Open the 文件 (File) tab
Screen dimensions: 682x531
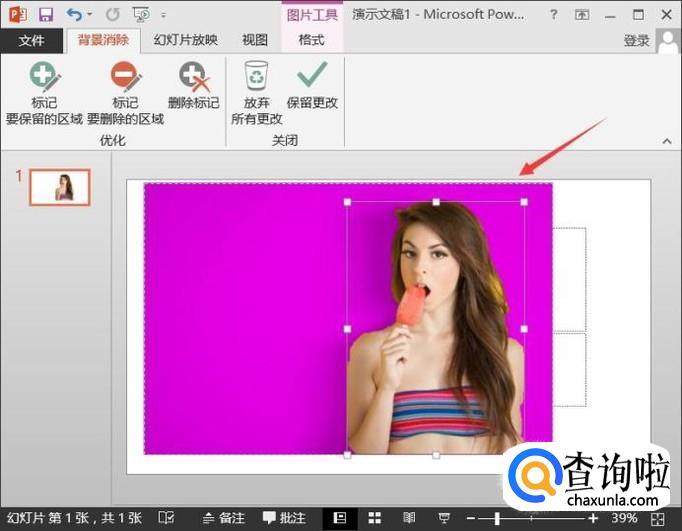(x=32, y=41)
